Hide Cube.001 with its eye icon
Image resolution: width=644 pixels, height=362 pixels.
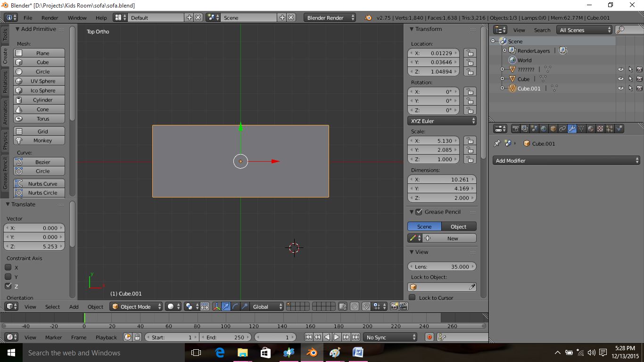[x=620, y=88]
